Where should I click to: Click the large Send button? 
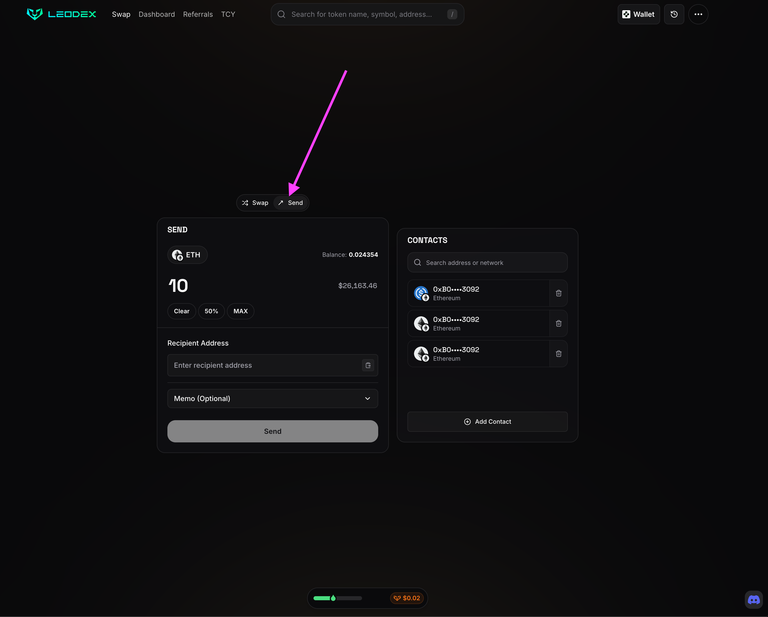click(x=272, y=431)
